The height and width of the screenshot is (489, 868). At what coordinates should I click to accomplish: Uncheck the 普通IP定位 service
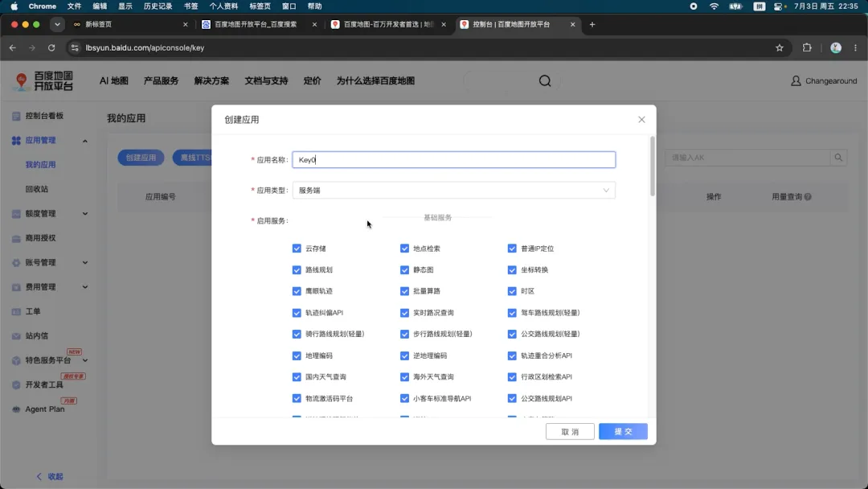pos(512,248)
